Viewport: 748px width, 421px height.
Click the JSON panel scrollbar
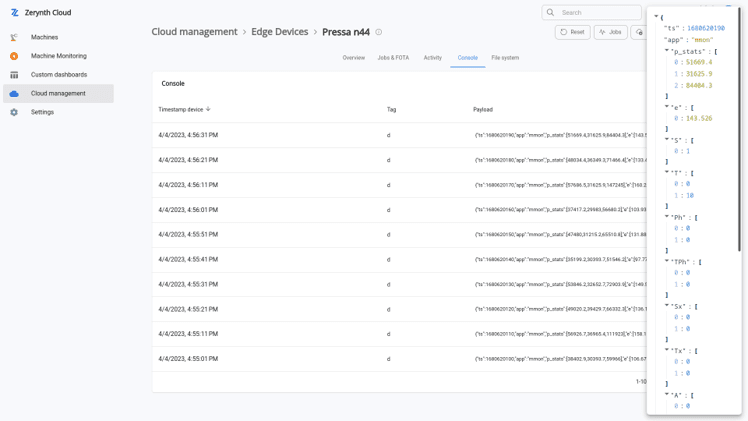[x=740, y=131]
